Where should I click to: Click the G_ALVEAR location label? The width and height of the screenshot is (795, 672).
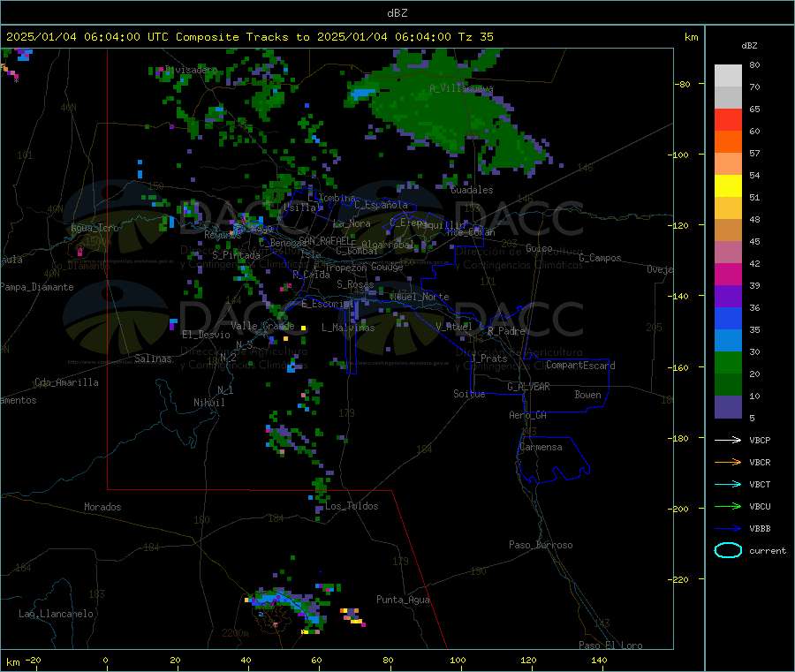(528, 387)
